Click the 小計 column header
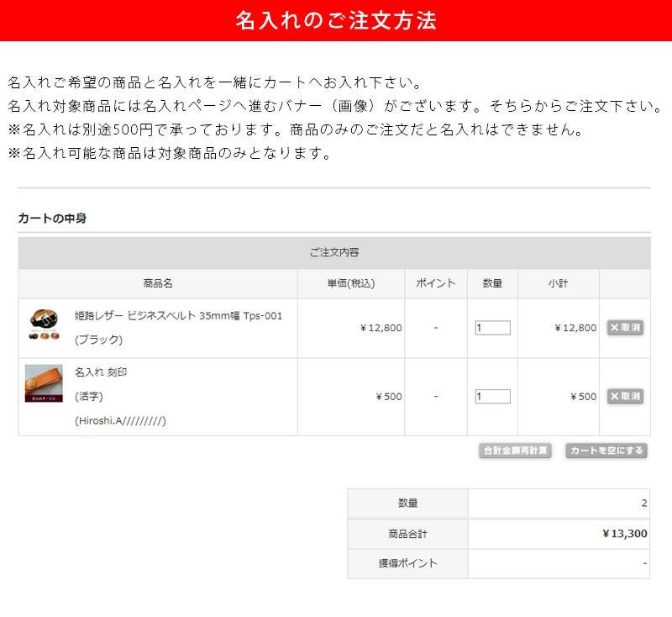The height and width of the screenshot is (617, 672). (x=558, y=283)
